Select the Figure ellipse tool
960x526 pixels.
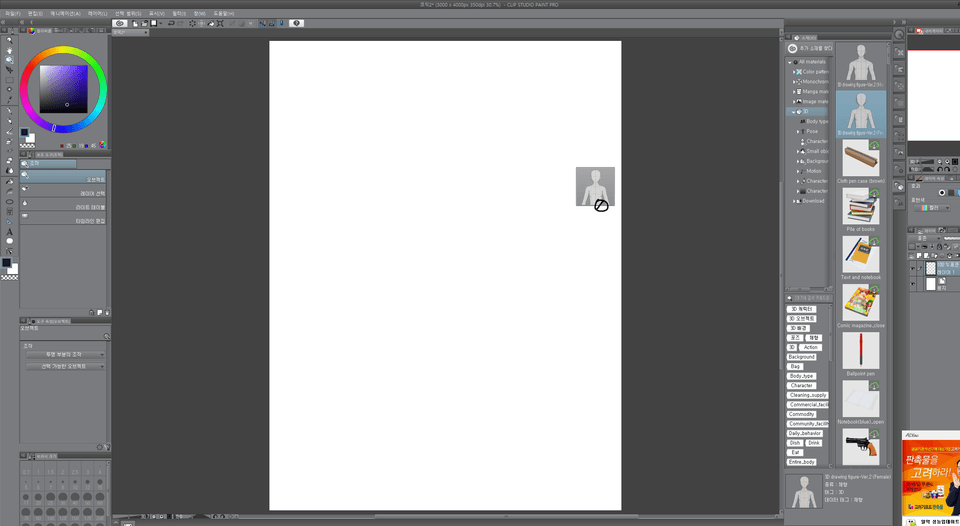point(9,201)
